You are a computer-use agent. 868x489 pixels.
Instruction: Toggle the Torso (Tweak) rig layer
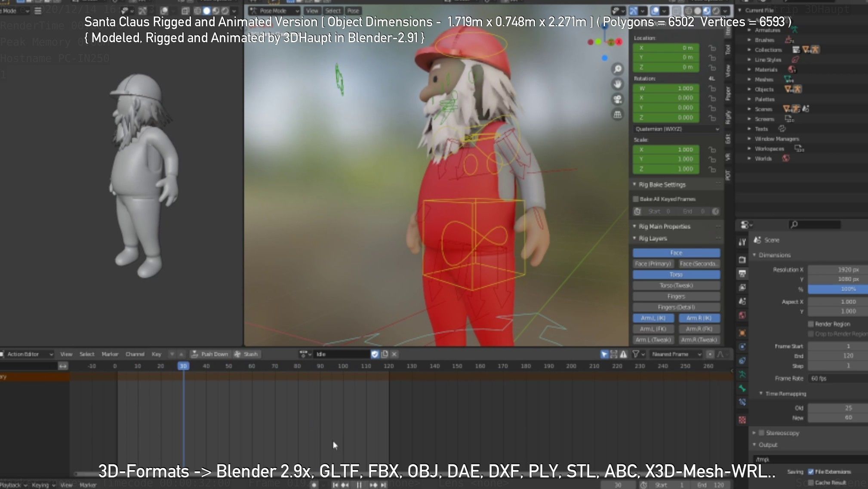pyautogui.click(x=676, y=285)
